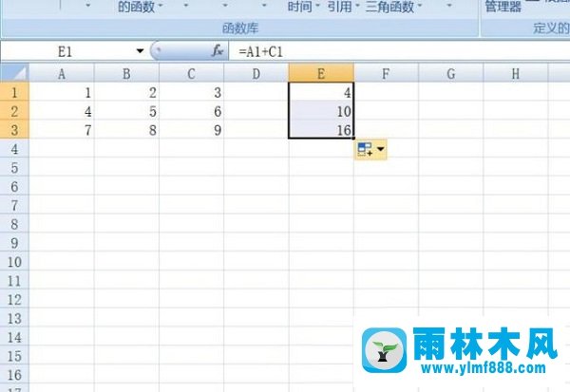The width and height of the screenshot is (570, 392).
Task: Click cell A3 containing 7
Action: click(62, 130)
